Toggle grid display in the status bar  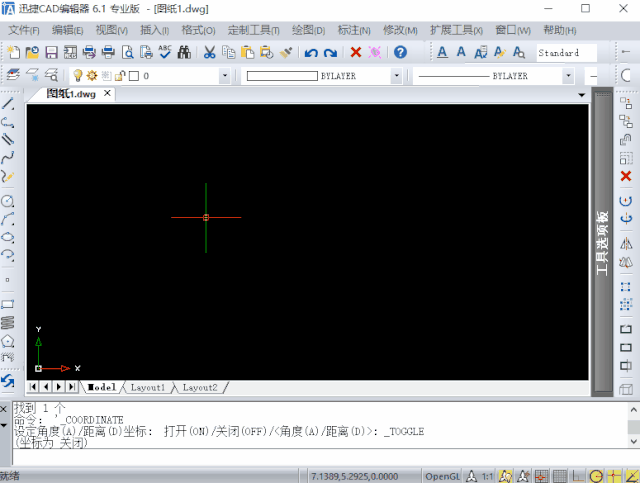point(560,476)
